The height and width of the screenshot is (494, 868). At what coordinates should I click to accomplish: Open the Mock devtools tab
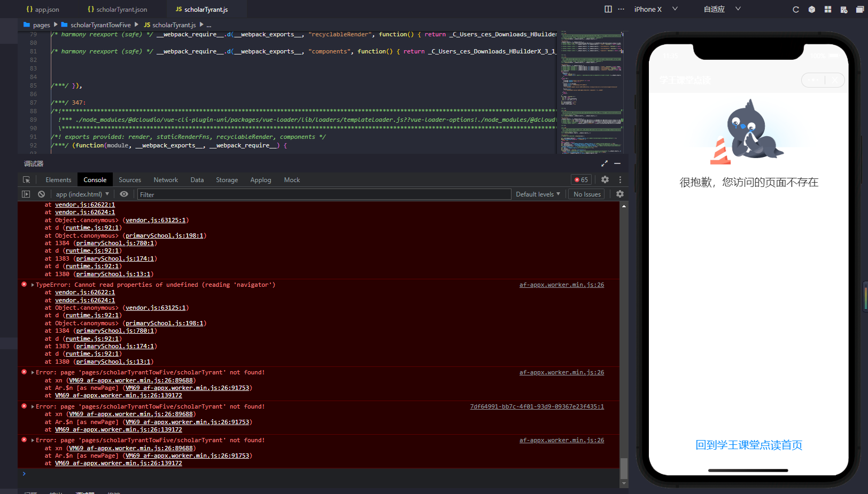(292, 180)
